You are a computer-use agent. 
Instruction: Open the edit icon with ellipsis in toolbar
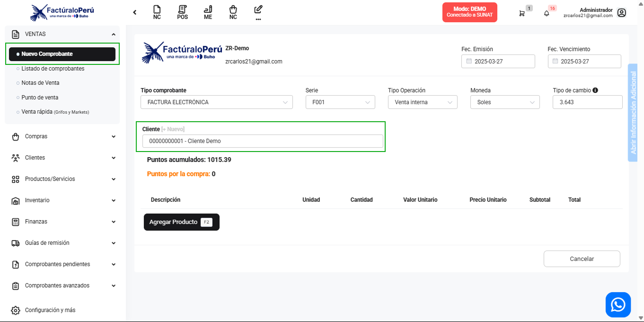(258, 12)
